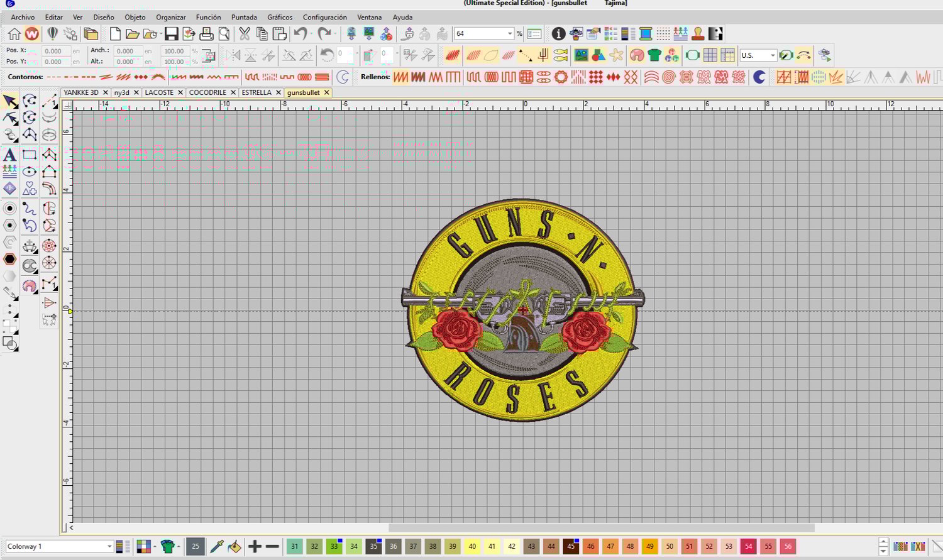Toggle the Color-Object List icon
This screenshot has width=943, height=560.
pyautogui.click(x=610, y=34)
